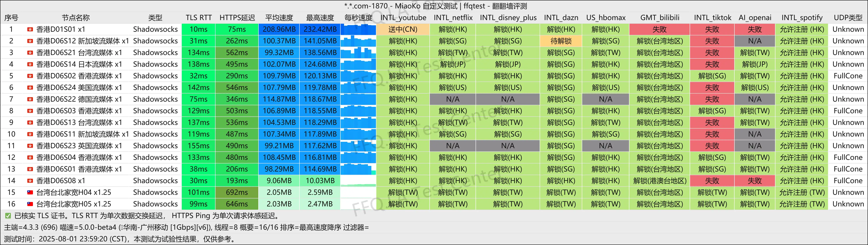Click the 每秒速度 column header
This screenshot has height=245, width=868.
tap(358, 18)
